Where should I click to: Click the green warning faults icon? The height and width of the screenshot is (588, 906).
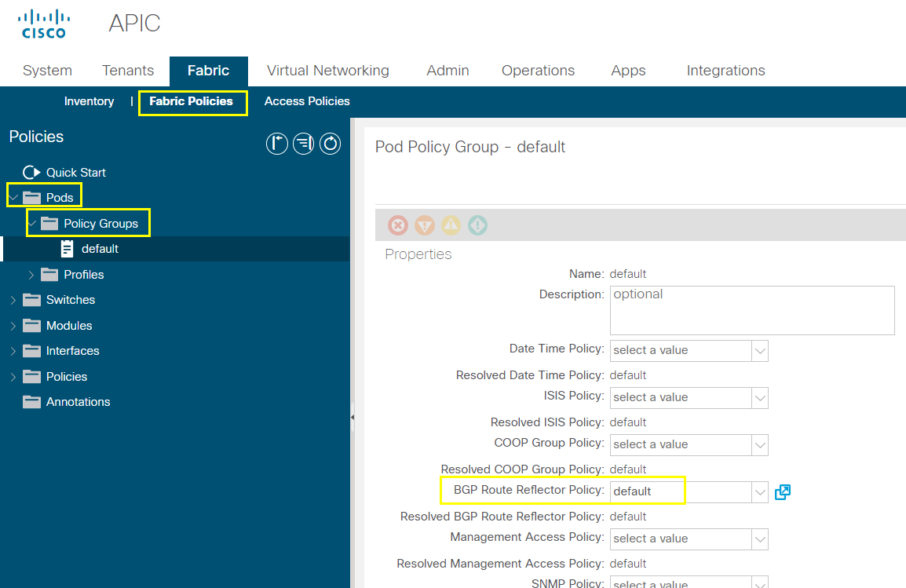pos(478,225)
